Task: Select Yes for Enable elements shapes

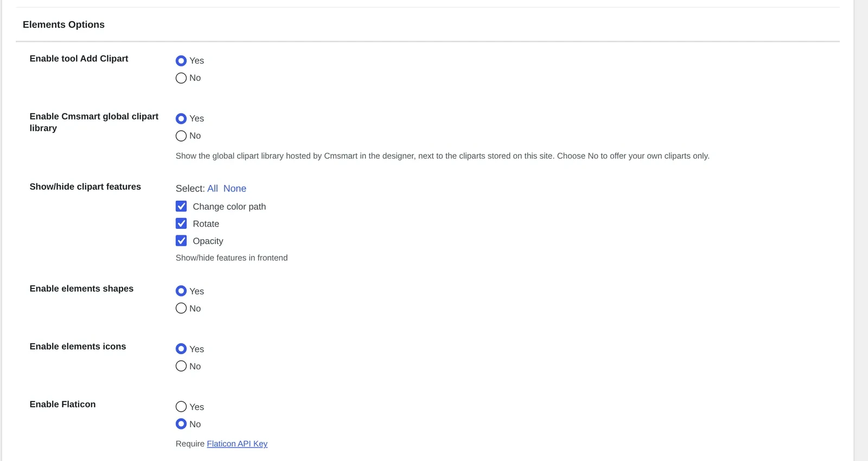Action: 181,291
